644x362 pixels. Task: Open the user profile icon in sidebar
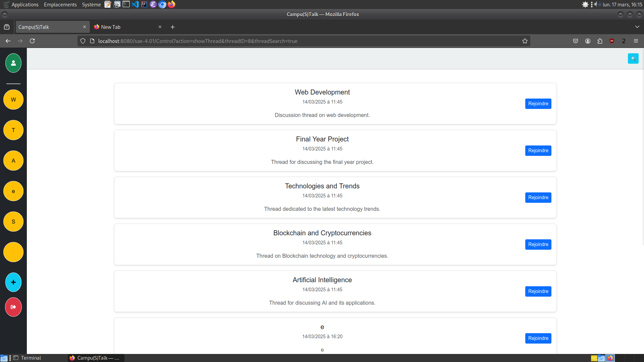coord(13,63)
